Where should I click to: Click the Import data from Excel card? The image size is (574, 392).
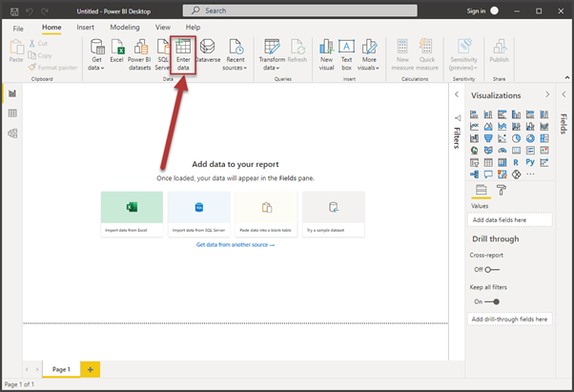pyautogui.click(x=132, y=214)
